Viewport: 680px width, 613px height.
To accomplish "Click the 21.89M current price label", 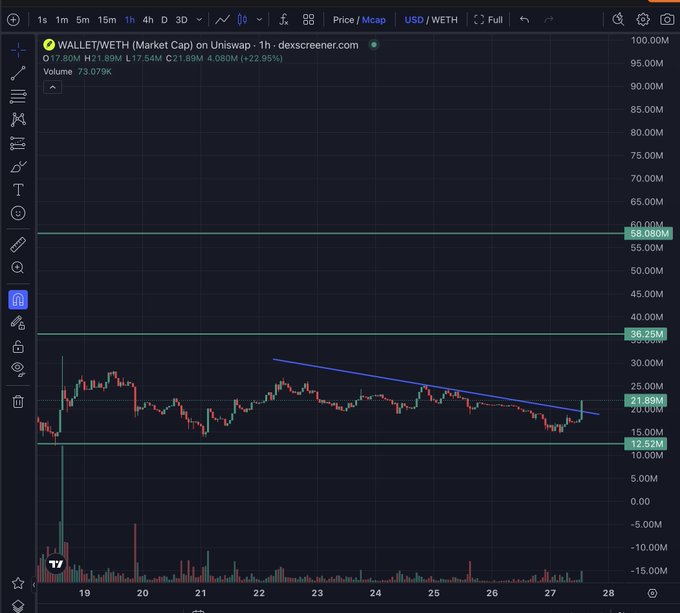I will click(x=646, y=401).
